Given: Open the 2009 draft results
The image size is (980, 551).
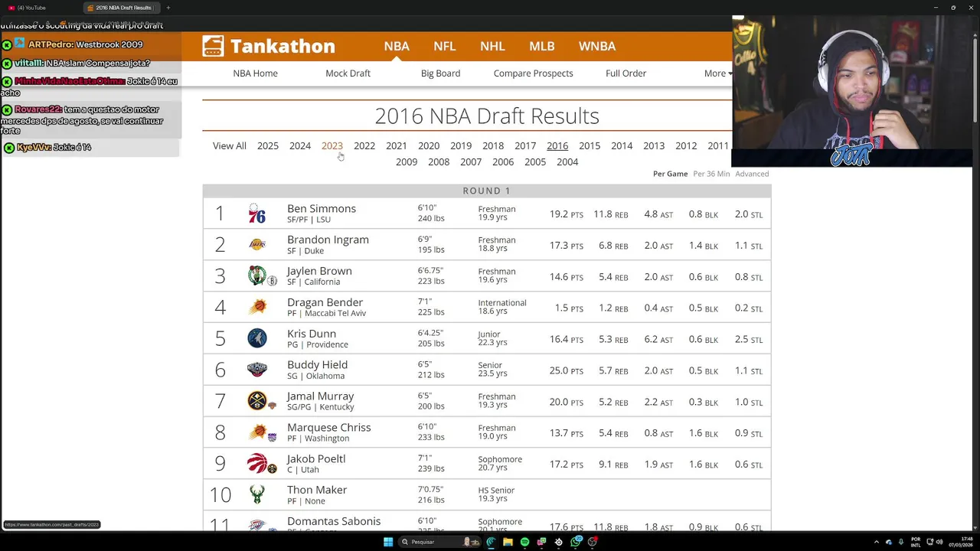Looking at the screenshot, I should (407, 162).
